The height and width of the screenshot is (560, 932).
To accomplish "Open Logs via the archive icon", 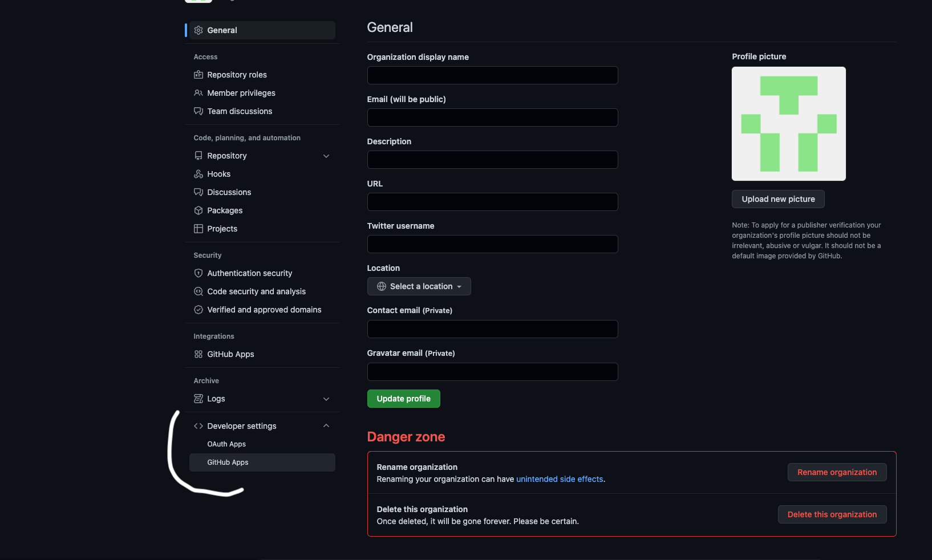I will click(x=198, y=399).
